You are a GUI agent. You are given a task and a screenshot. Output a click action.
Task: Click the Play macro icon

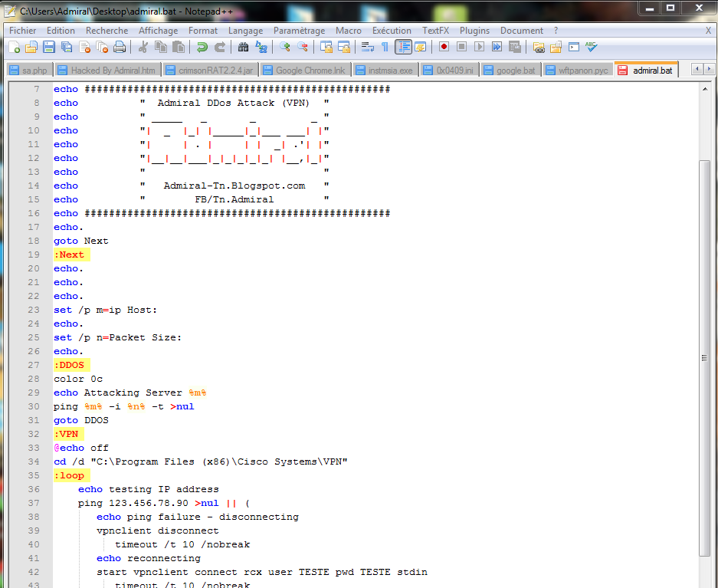click(480, 48)
